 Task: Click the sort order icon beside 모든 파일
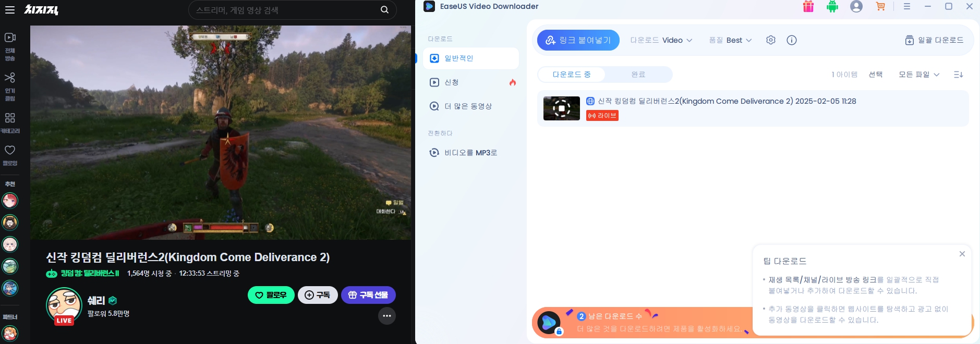click(x=959, y=75)
